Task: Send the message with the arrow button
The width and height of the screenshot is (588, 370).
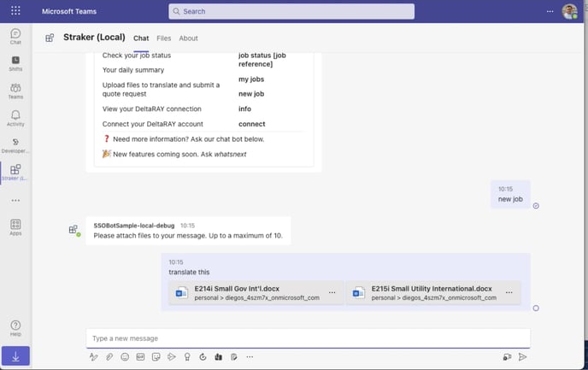Action: click(522, 357)
